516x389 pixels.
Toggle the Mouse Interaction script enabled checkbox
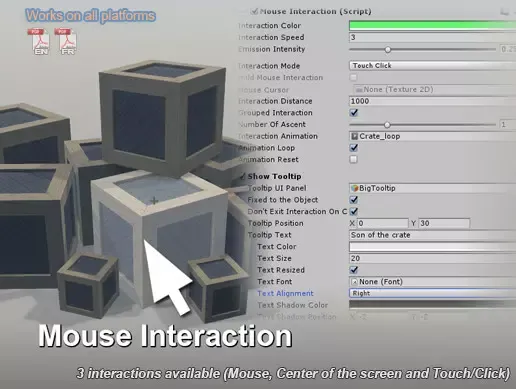(255, 11)
